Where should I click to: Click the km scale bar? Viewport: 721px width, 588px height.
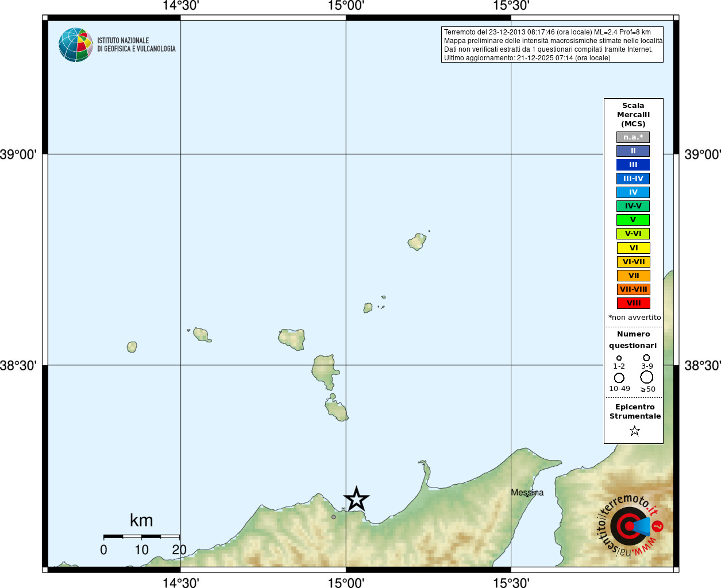tap(141, 536)
